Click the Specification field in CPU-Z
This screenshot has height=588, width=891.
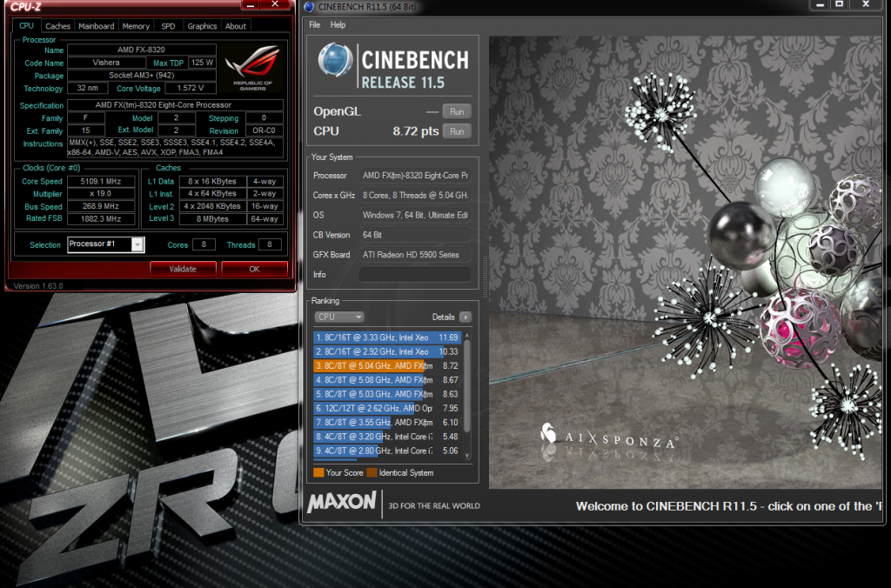tap(175, 105)
